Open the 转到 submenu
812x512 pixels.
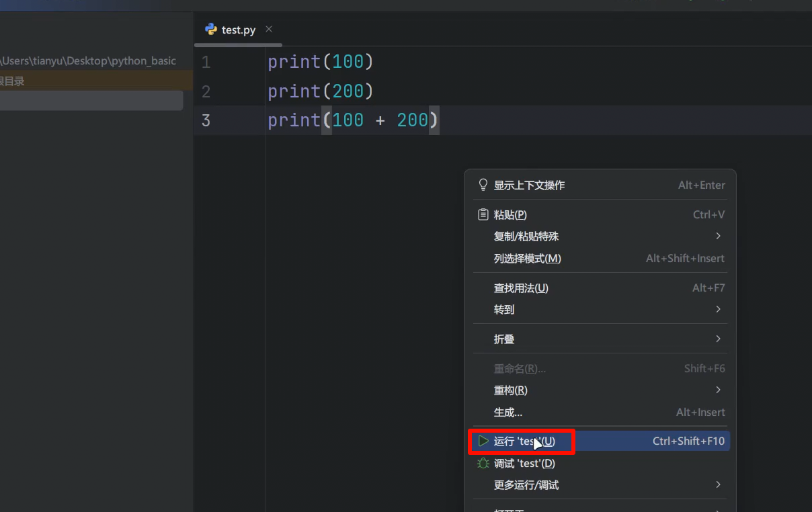(600, 310)
